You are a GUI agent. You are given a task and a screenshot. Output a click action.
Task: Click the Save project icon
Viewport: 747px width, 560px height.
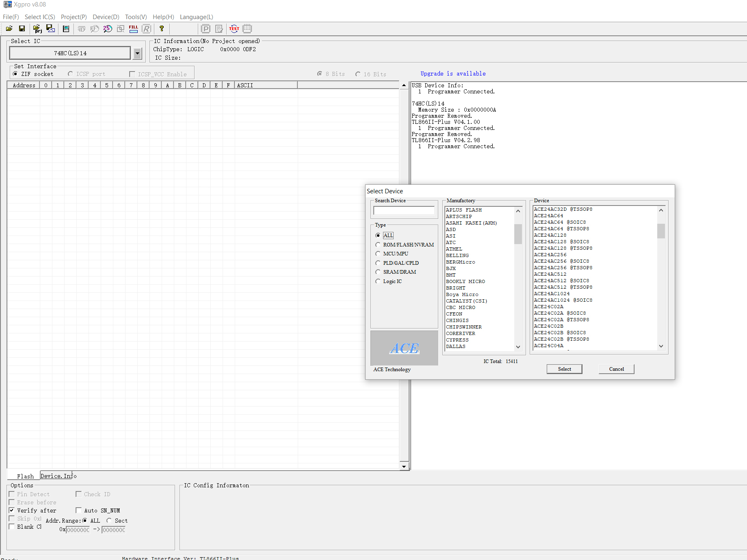point(50,29)
